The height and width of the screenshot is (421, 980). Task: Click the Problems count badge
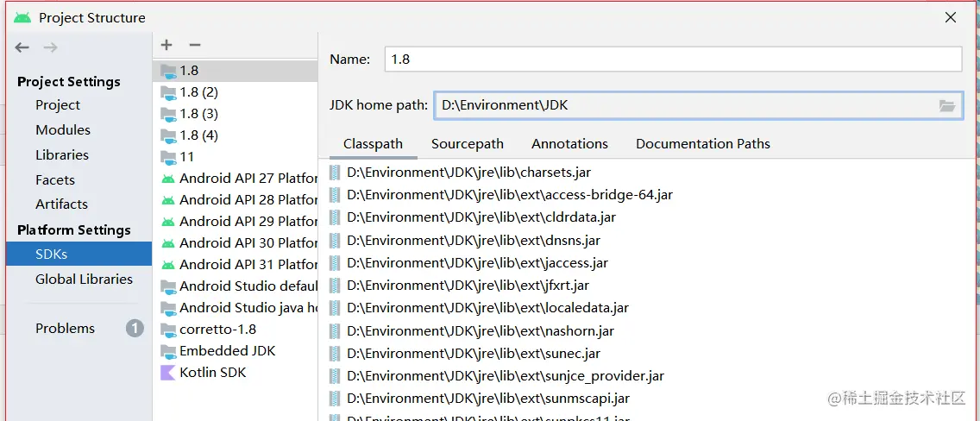(135, 329)
